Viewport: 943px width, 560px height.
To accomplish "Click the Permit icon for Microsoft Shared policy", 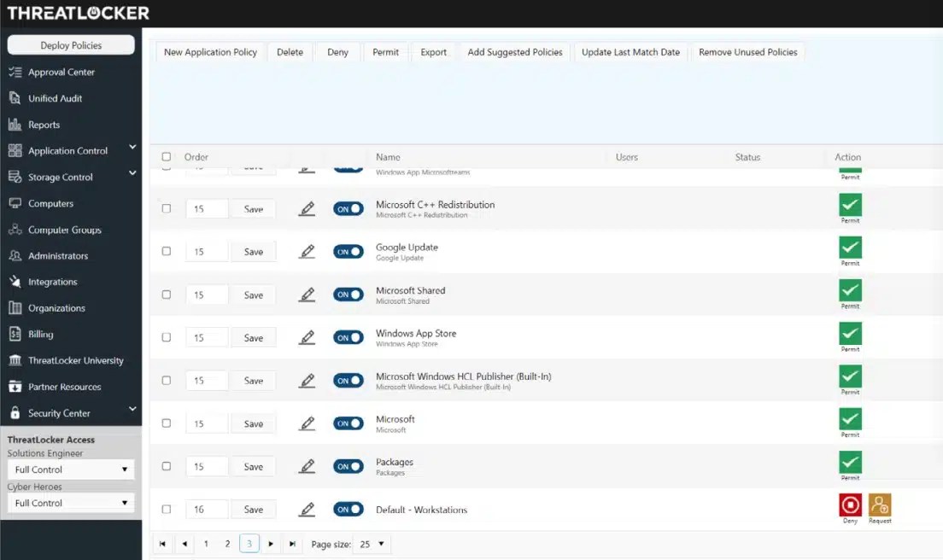I will [849, 290].
